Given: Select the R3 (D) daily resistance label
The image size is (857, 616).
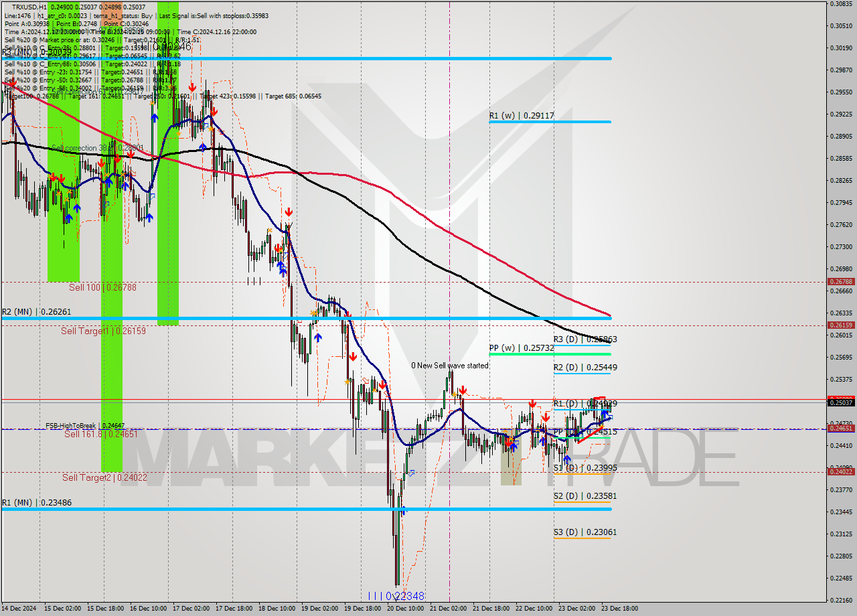Looking at the screenshot, I should pyautogui.click(x=585, y=339).
